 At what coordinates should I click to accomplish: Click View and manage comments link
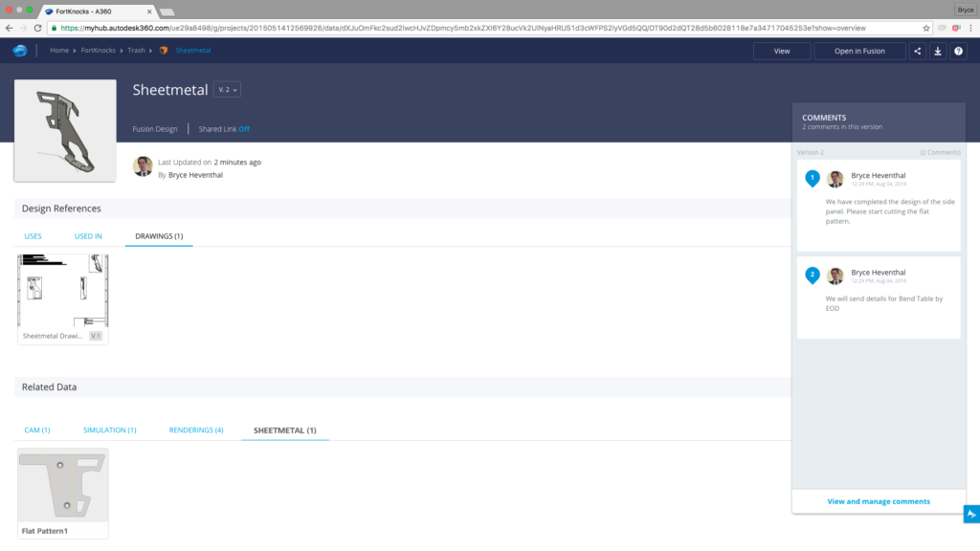pyautogui.click(x=879, y=501)
